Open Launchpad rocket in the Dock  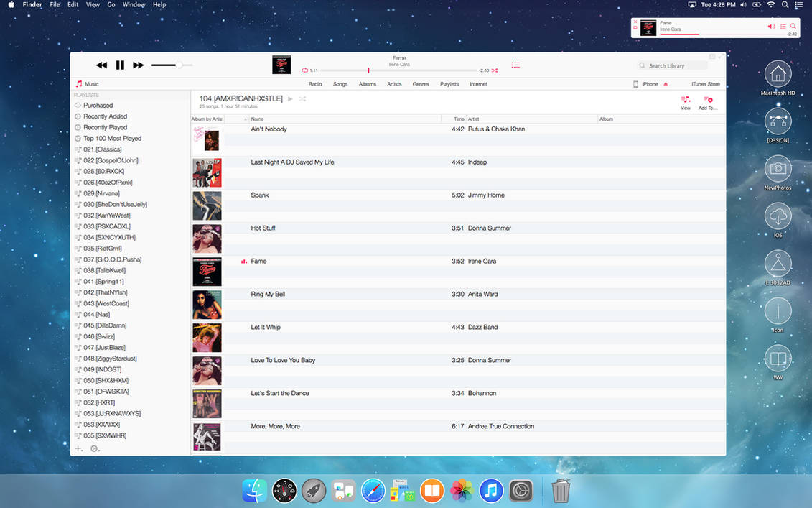point(314,490)
